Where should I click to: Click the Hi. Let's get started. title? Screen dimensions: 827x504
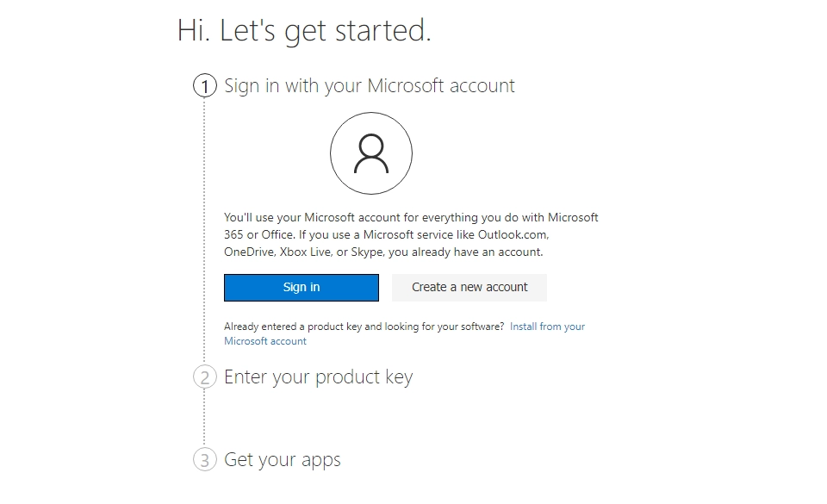click(304, 30)
